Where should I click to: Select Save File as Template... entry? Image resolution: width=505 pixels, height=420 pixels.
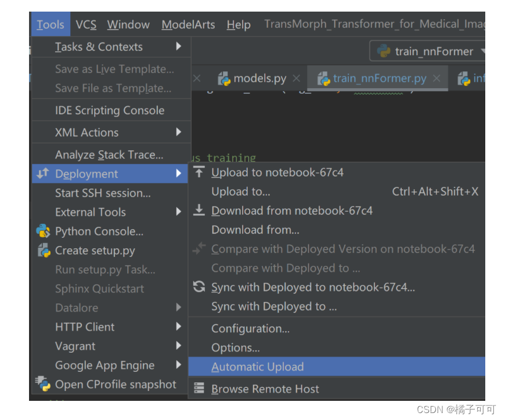111,88
